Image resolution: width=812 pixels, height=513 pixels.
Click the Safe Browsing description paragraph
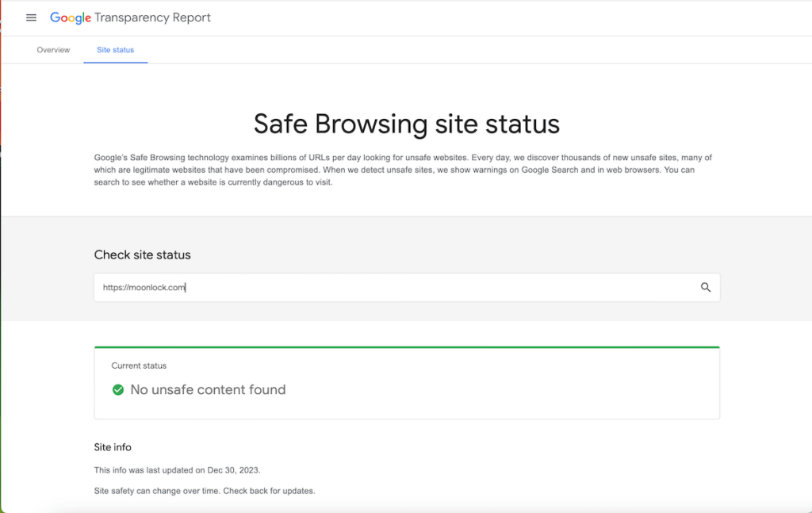click(406, 169)
